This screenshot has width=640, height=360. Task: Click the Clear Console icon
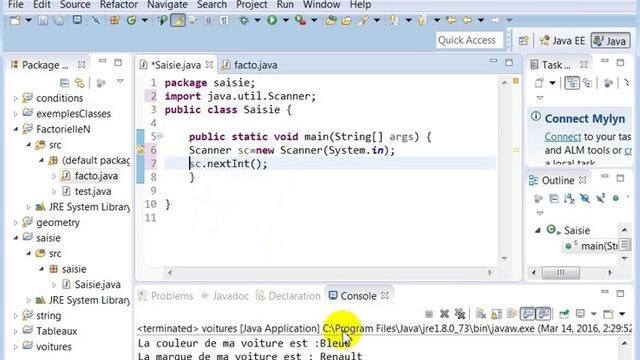click(481, 313)
